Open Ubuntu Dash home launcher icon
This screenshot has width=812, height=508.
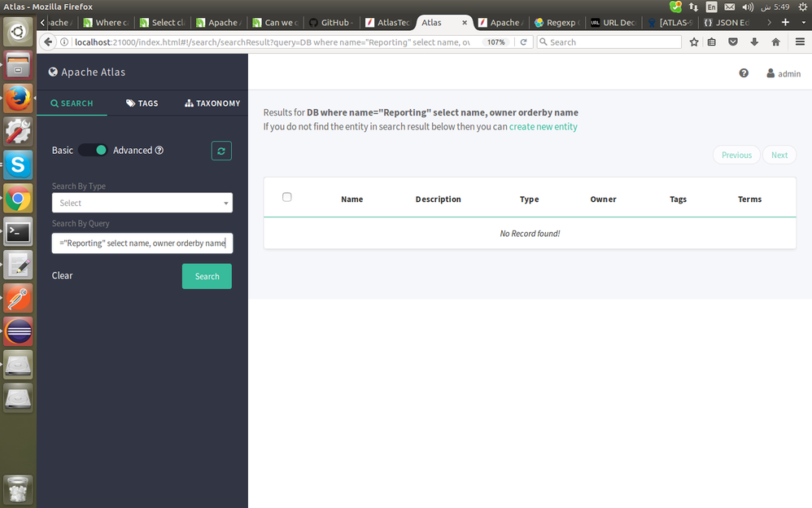18,32
